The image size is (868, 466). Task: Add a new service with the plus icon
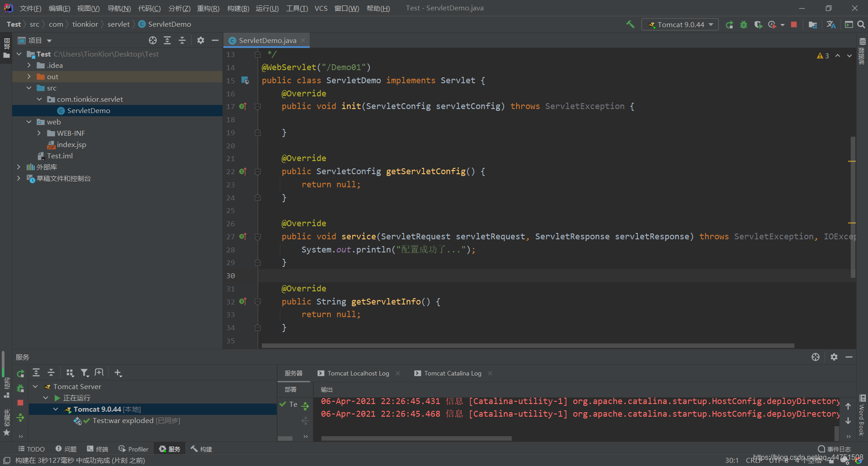[x=118, y=372]
